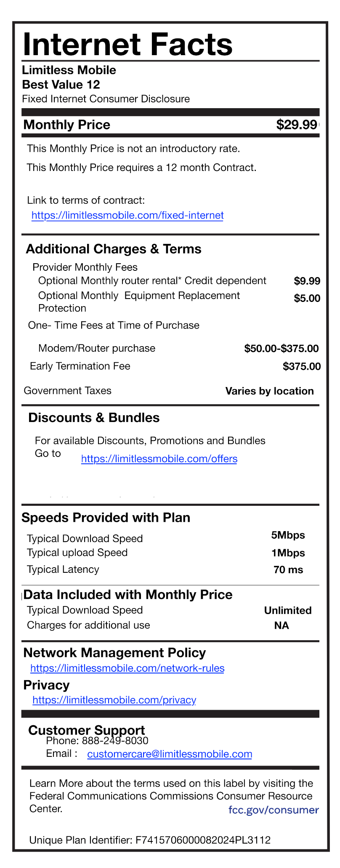Viewport: 340px width, 868px height.
Task: Open the limitlessmobile.com/offers link
Action: (x=159, y=459)
